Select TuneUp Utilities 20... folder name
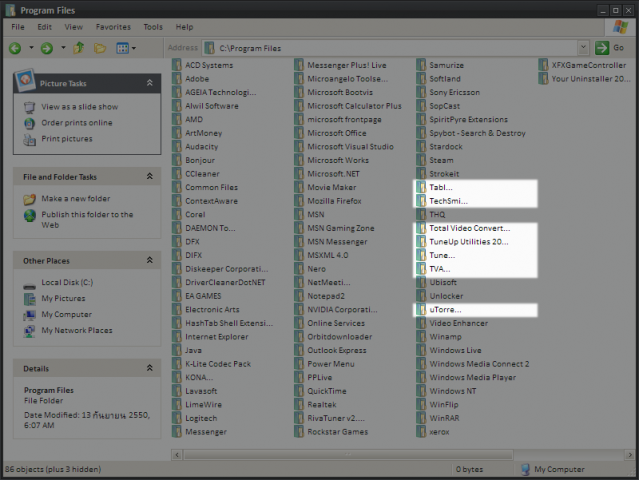This screenshot has width=639, height=480. click(469, 242)
